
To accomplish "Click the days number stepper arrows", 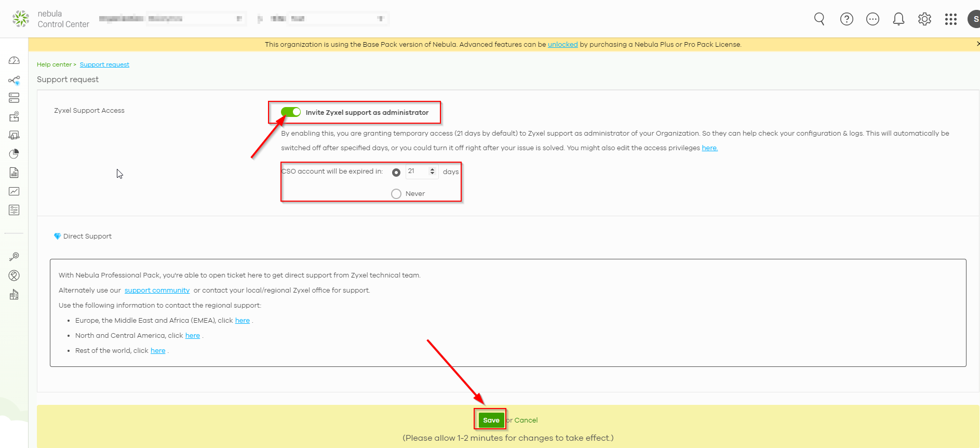I will 432,172.
